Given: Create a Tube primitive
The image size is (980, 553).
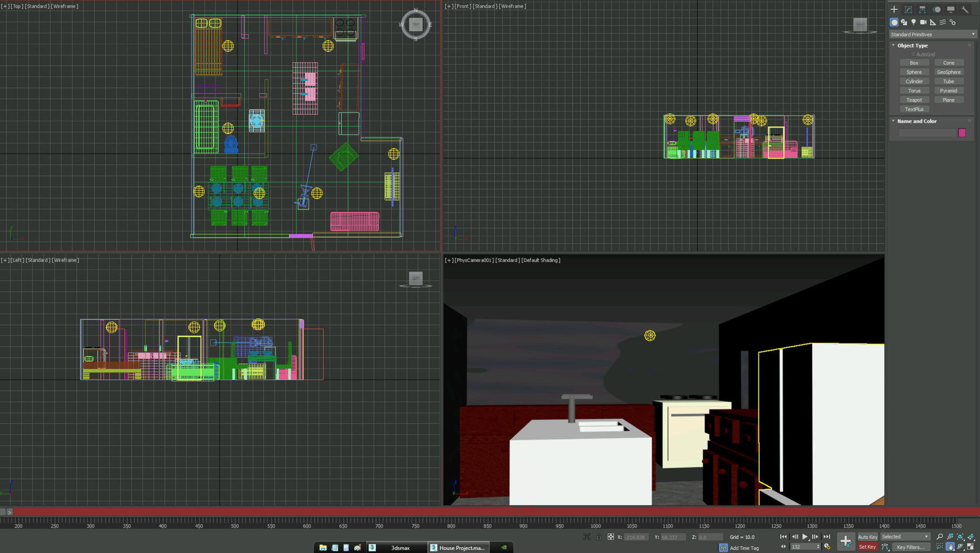Looking at the screenshot, I should [949, 81].
